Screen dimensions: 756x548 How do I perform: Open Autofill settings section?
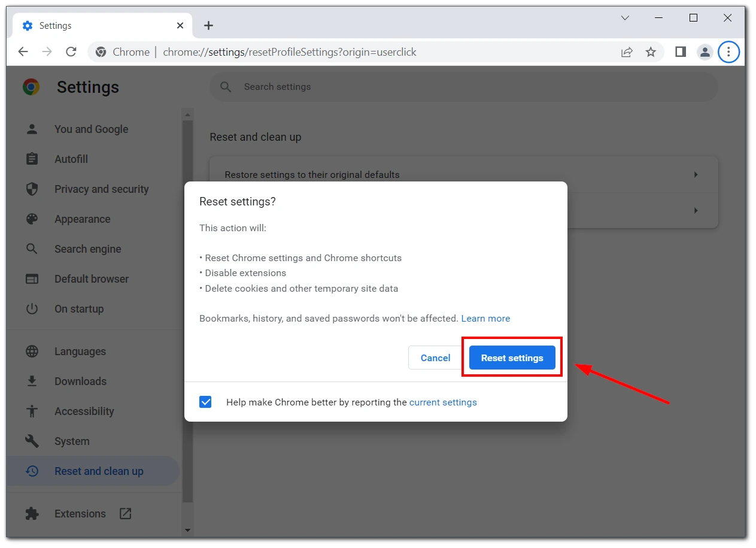pyautogui.click(x=71, y=159)
